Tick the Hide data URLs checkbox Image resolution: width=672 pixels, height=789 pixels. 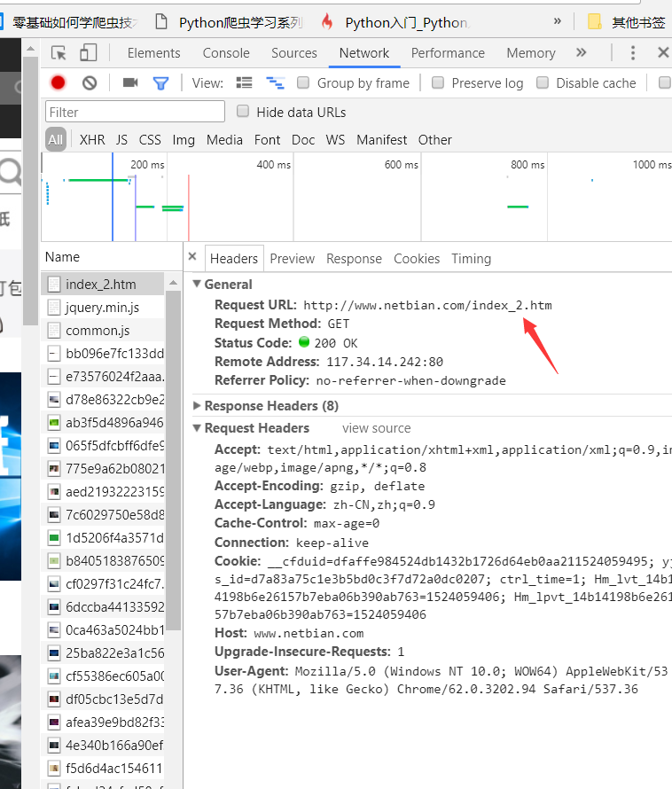[243, 112]
